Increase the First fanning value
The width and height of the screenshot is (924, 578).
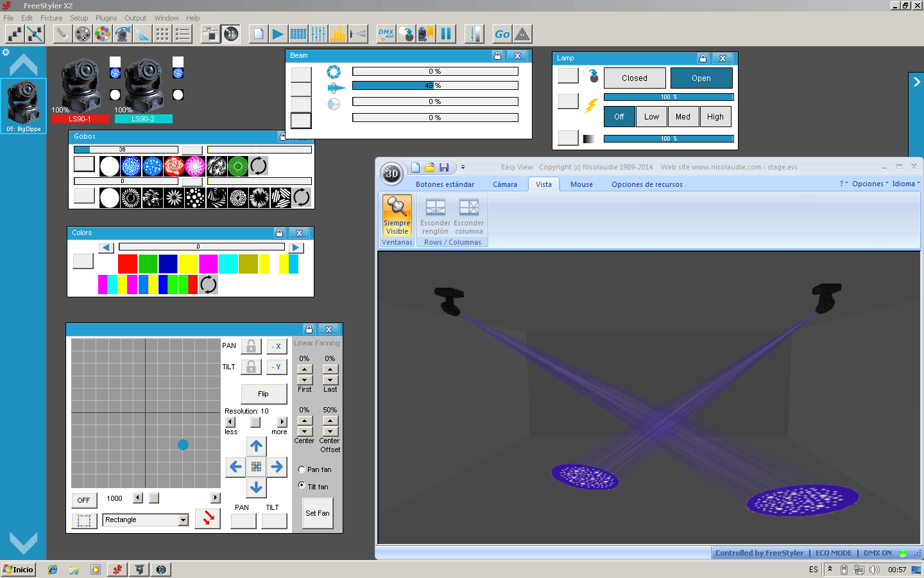(x=305, y=369)
